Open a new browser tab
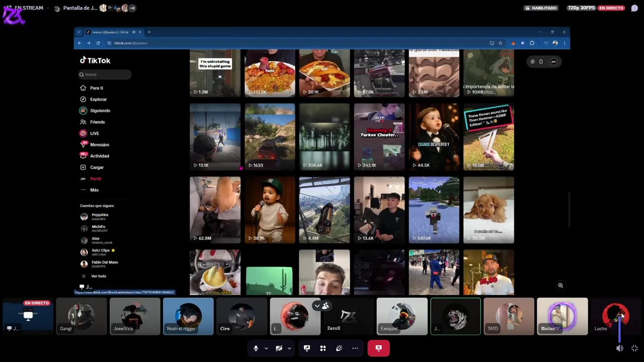644x362 pixels. (149, 32)
